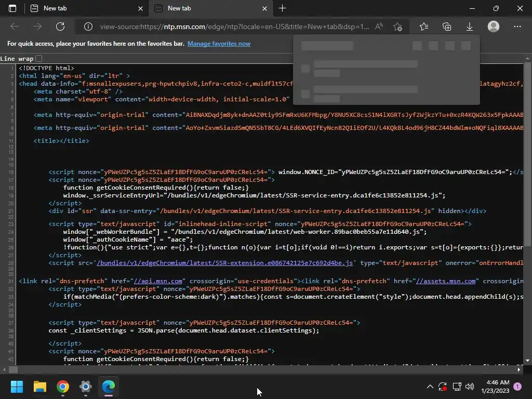
Task: Click the sync status tray icon
Action: (443, 387)
